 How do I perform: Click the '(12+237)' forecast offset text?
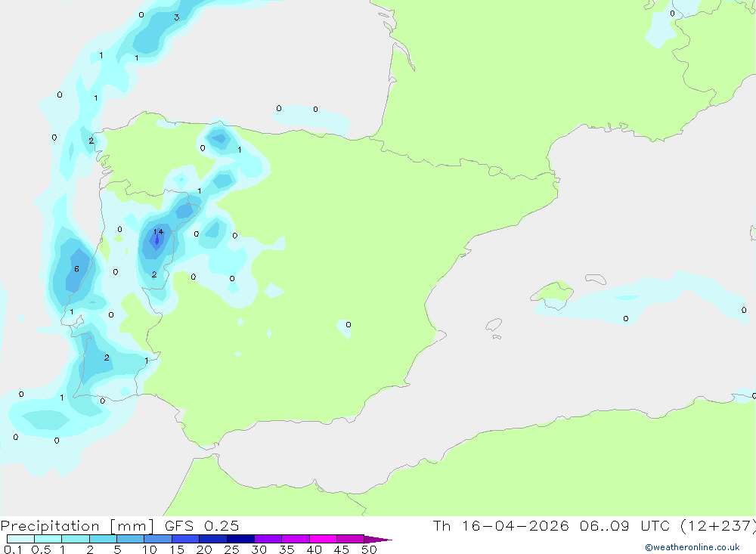[718, 526]
